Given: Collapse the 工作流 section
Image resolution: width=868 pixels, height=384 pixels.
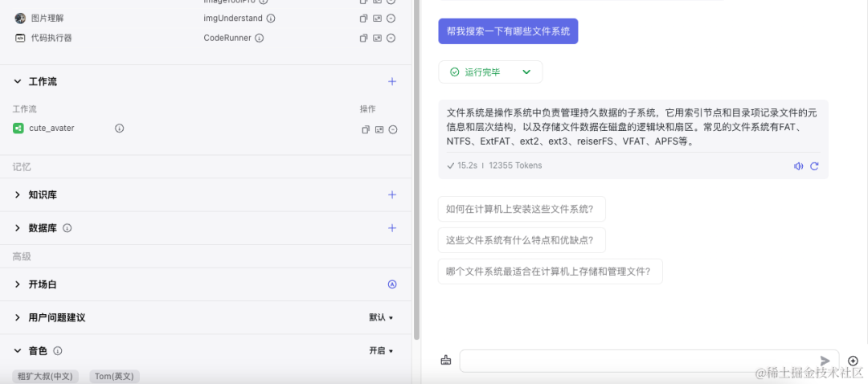Looking at the screenshot, I should [x=17, y=81].
